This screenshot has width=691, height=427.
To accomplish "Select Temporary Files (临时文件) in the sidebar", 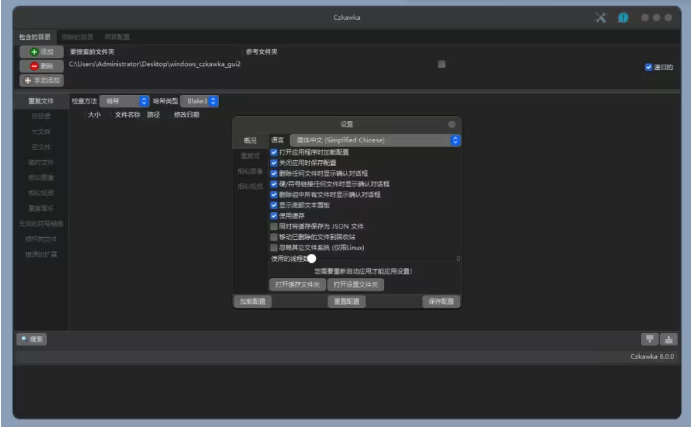I will tap(41, 162).
